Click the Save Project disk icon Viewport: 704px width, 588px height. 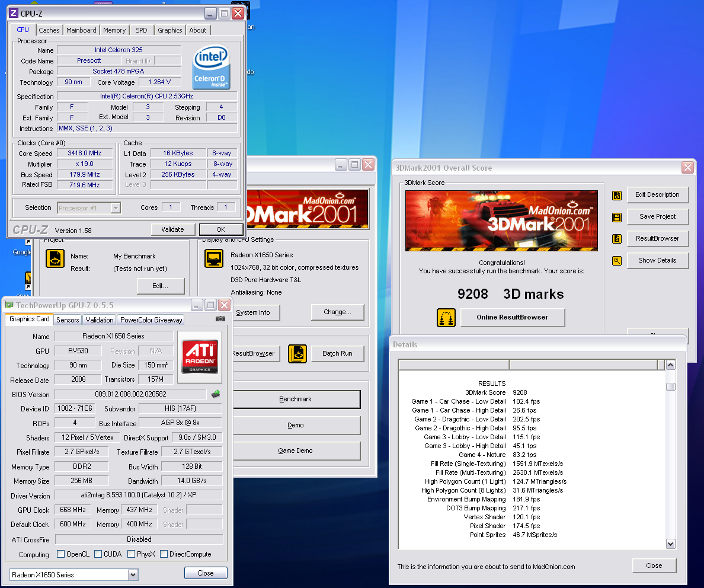click(x=617, y=218)
